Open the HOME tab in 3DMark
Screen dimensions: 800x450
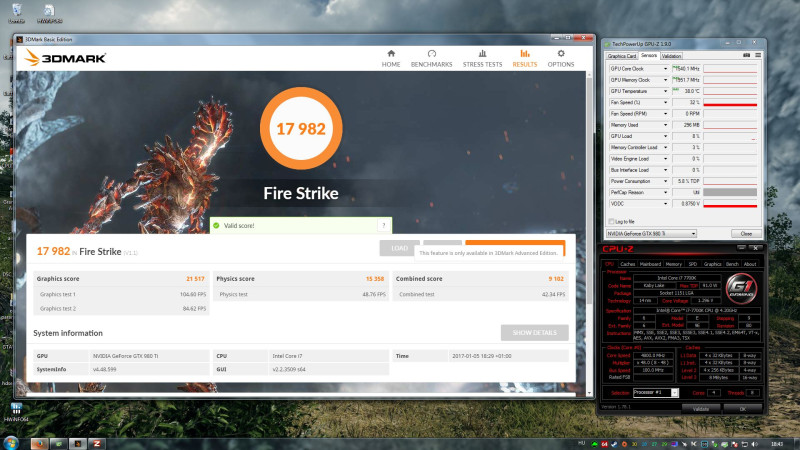click(x=391, y=59)
